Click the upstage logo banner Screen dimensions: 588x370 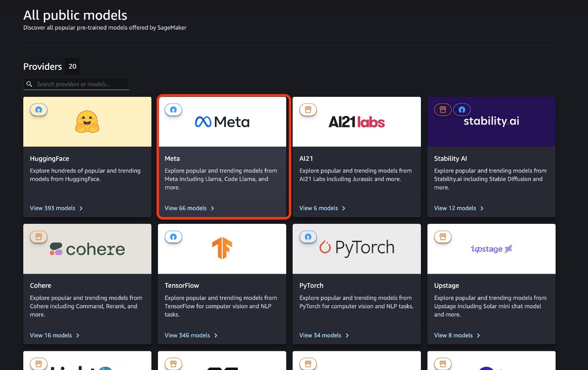(x=491, y=249)
